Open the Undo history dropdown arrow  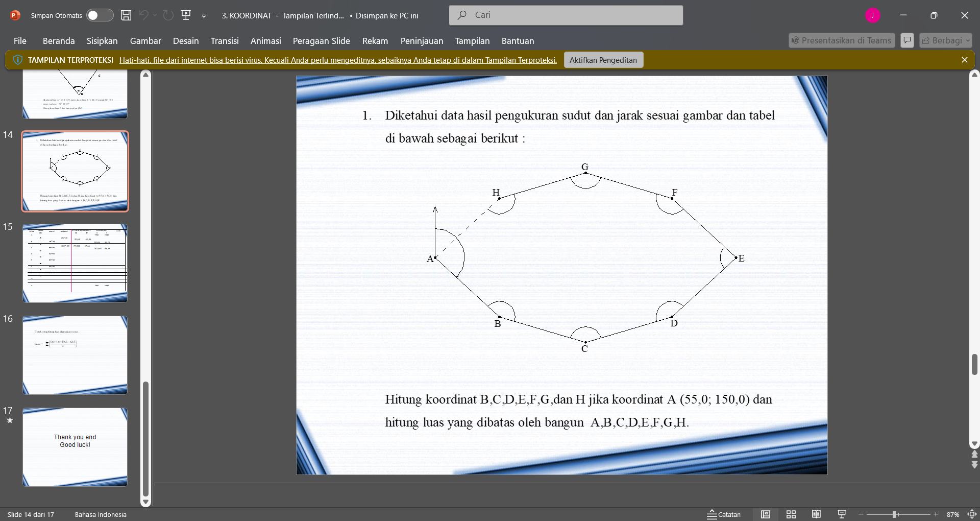click(x=155, y=15)
